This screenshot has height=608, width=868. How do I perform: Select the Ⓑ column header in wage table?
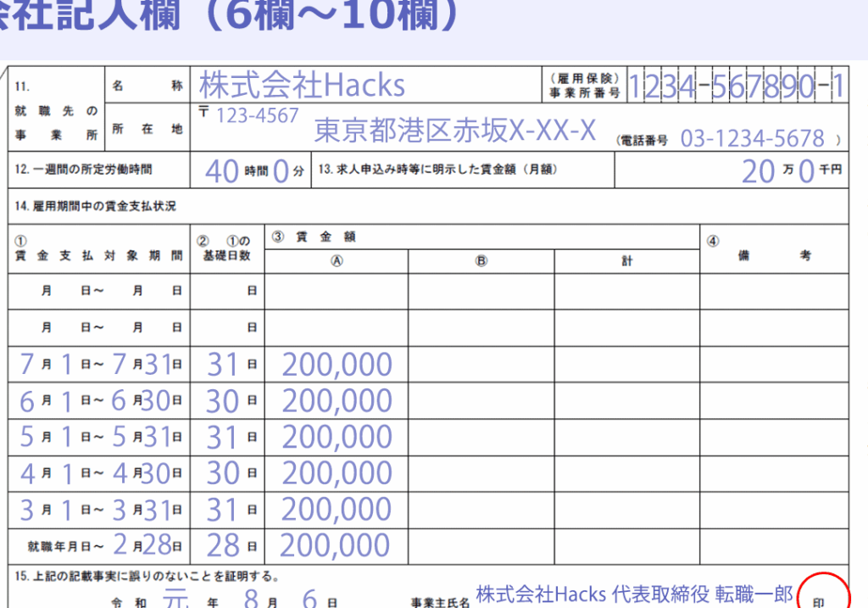point(481,262)
